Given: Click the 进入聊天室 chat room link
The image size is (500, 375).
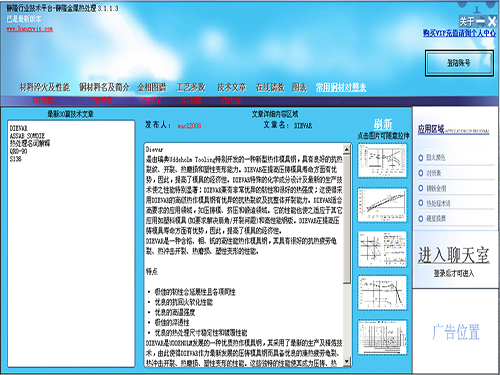Looking at the screenshot, I should coord(454,255).
